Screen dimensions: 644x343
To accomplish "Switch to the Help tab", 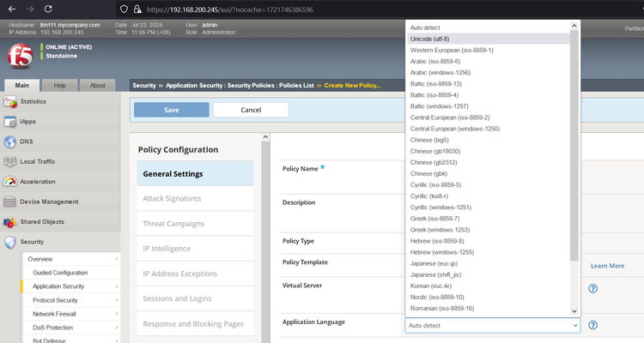I will point(59,85).
